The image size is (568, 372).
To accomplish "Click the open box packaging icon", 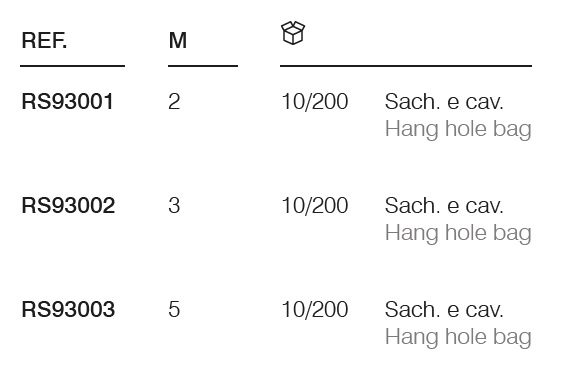I will pyautogui.click(x=293, y=33).
